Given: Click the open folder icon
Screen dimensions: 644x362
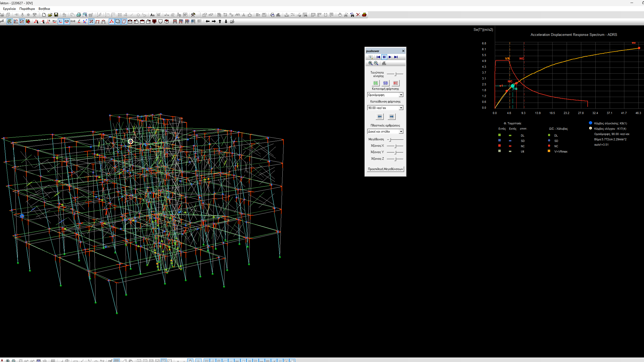Looking at the screenshot, I should coord(50,15).
